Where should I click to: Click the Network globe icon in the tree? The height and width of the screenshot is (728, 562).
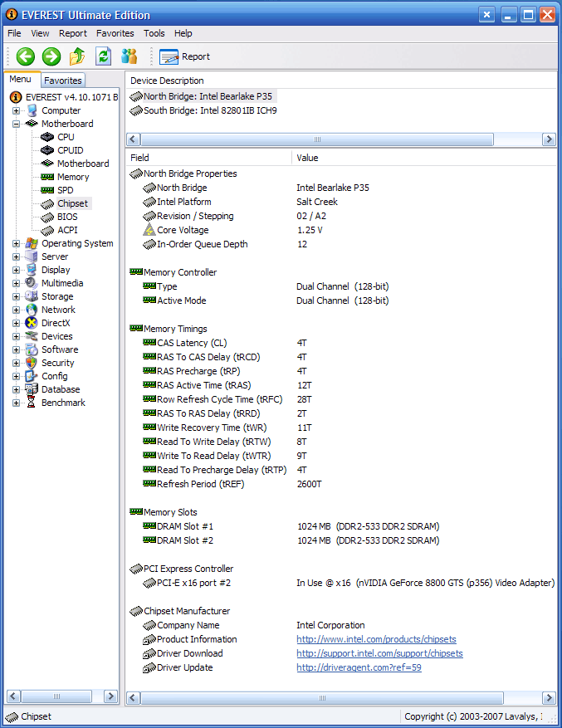pos(32,310)
